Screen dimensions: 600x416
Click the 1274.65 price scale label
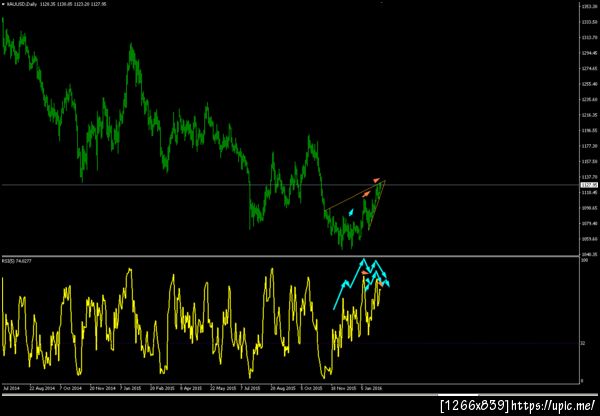[590, 69]
